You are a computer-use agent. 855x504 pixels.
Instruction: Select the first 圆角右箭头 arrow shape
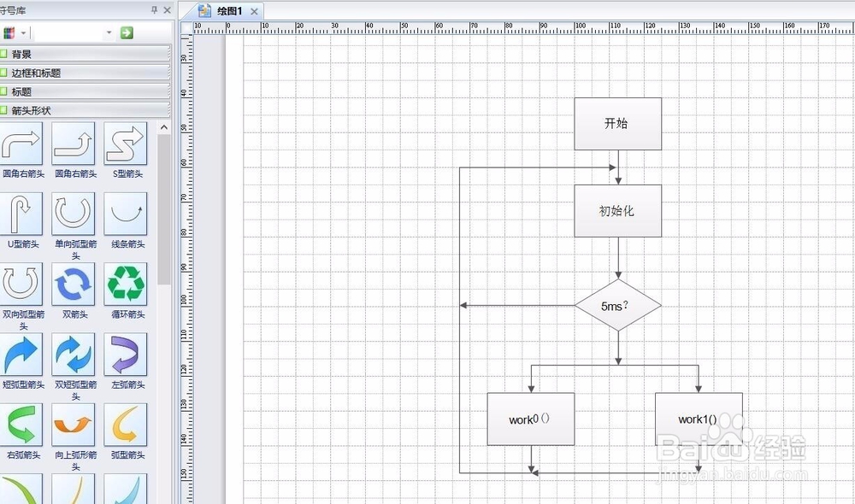21,144
